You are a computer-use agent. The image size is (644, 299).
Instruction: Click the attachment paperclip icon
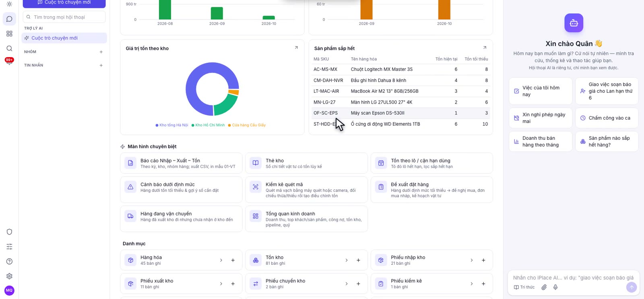coord(544,287)
